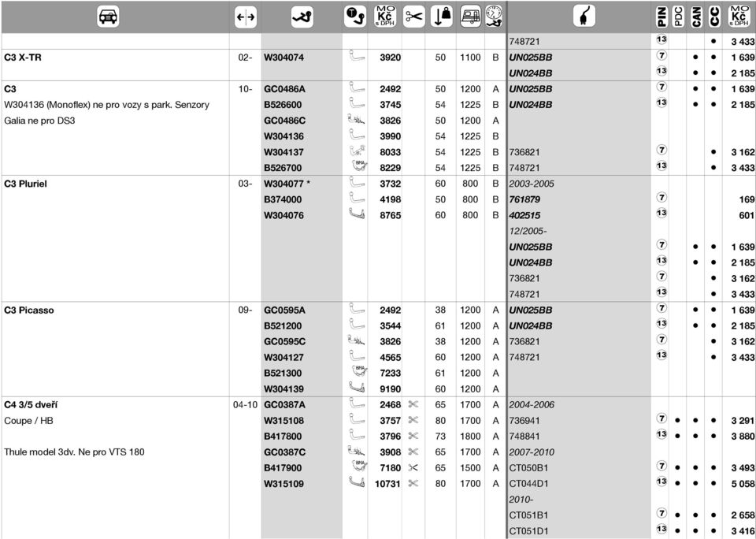Click part number W304127
Image resolution: width=756 pixels, height=539 pixels.
[284, 358]
